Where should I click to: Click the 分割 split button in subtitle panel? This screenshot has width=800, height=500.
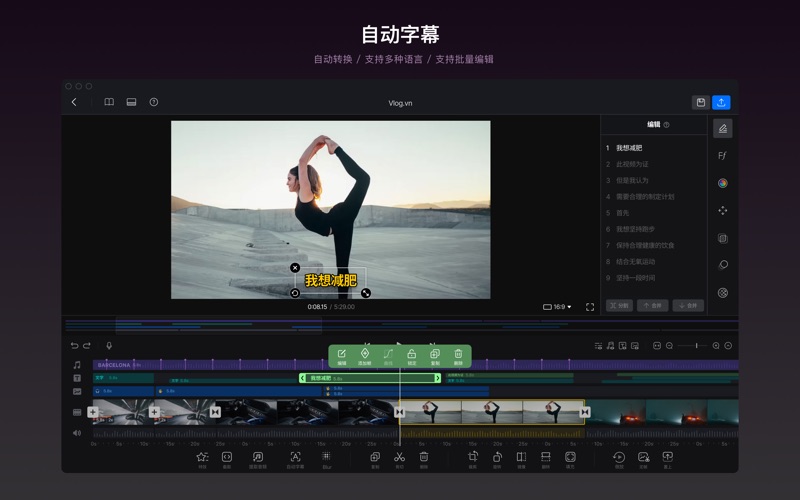tap(619, 306)
